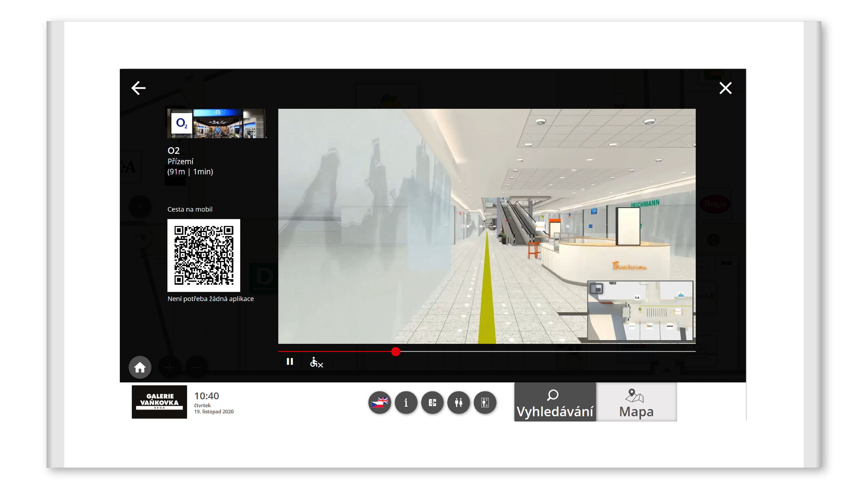Show elevators with the lift icon

[x=485, y=402]
